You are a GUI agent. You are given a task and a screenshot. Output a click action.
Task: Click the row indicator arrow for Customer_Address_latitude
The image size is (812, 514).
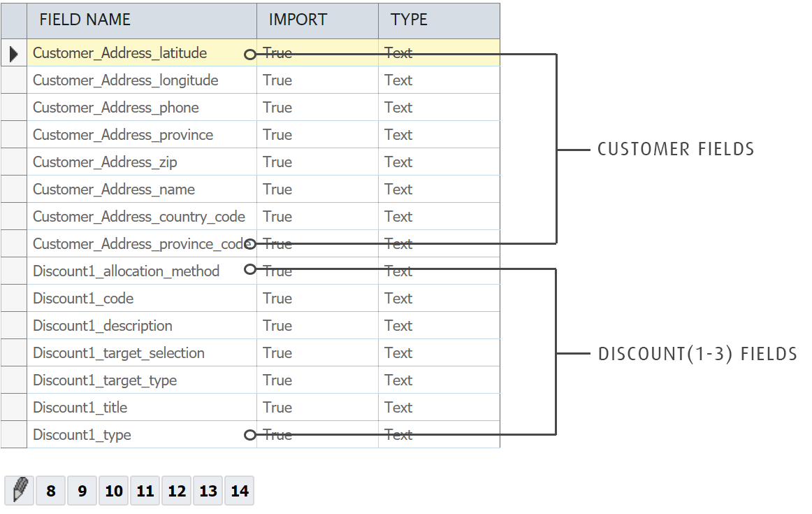(x=13, y=53)
